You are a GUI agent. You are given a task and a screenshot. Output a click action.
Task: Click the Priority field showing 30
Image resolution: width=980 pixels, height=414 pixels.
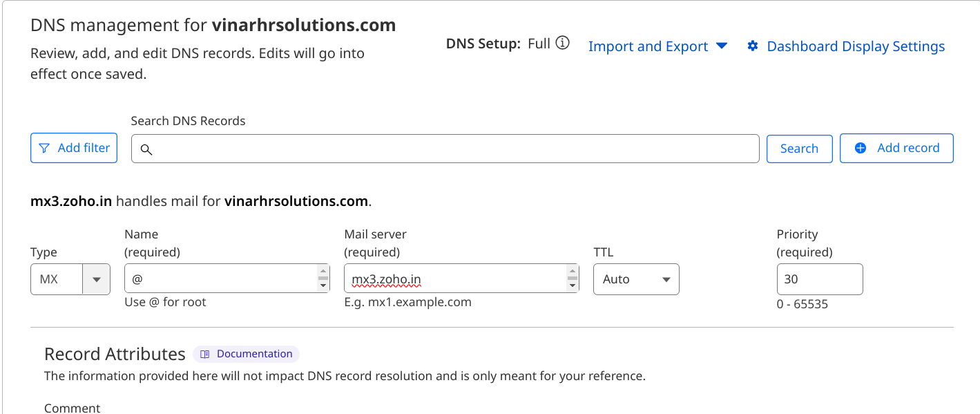point(819,279)
